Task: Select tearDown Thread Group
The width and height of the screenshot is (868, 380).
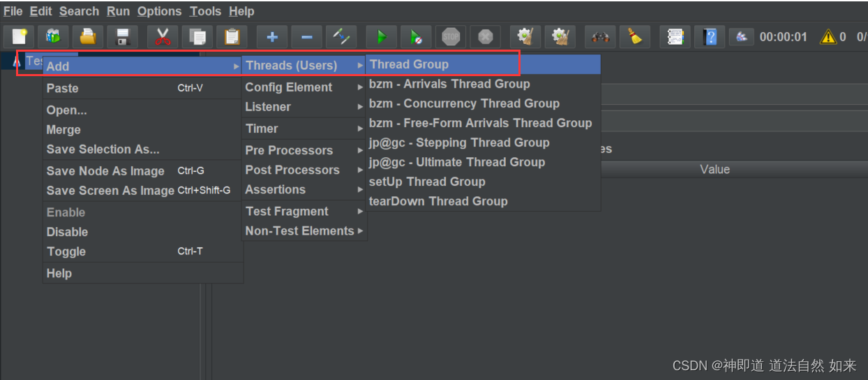Action: [483, 201]
